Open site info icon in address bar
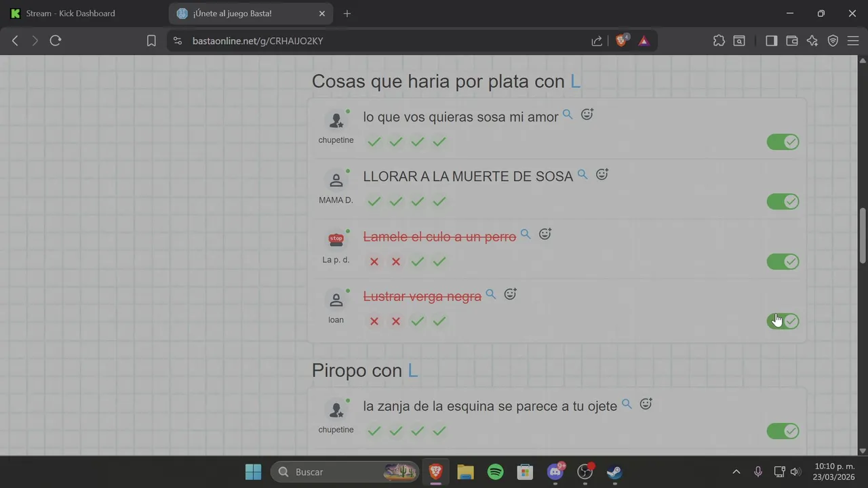Screen dimensions: 868x488 [178, 41]
